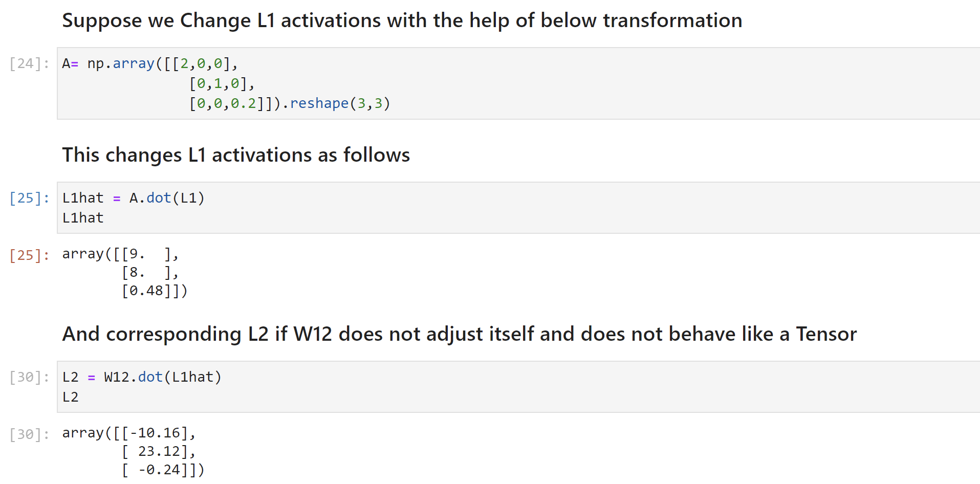Click the [8. ] row in L1hat output
The image size is (980, 484).
coord(149,272)
